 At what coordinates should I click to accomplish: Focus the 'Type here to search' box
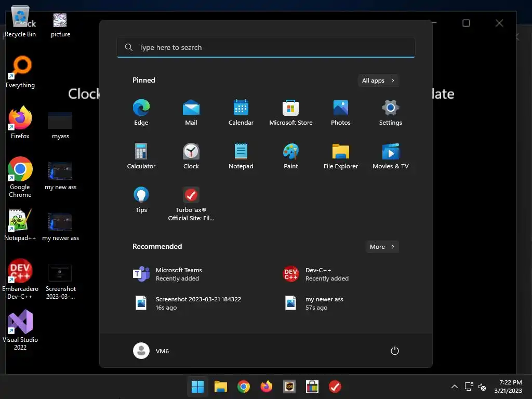(x=266, y=47)
